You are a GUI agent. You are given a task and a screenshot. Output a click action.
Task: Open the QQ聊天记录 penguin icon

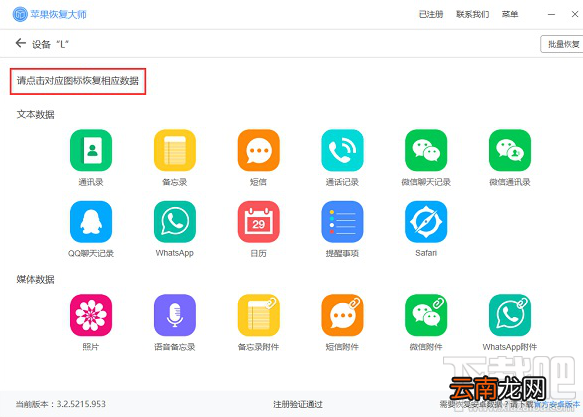coord(91,222)
